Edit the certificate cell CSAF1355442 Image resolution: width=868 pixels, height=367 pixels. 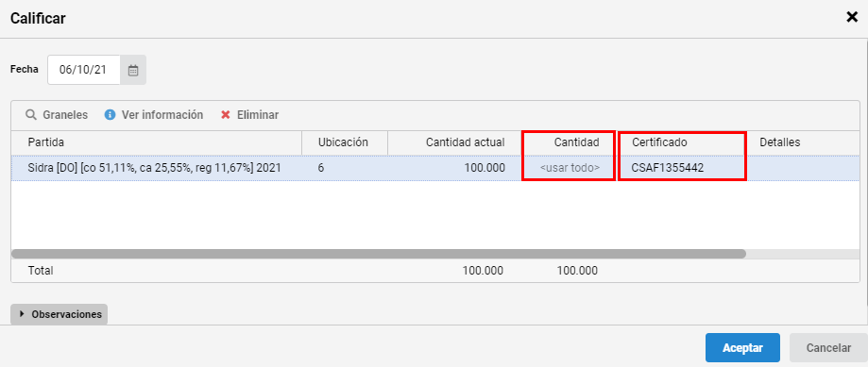[682, 168]
